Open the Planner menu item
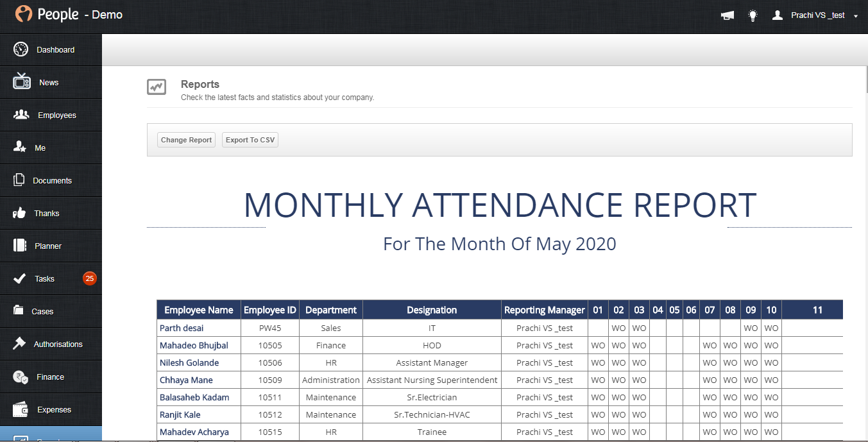 click(x=51, y=246)
